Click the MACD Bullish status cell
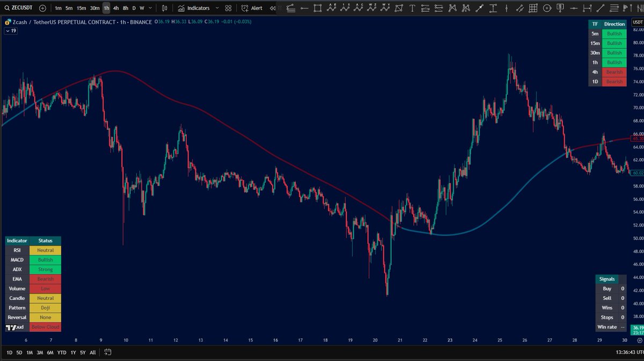 (x=45, y=260)
